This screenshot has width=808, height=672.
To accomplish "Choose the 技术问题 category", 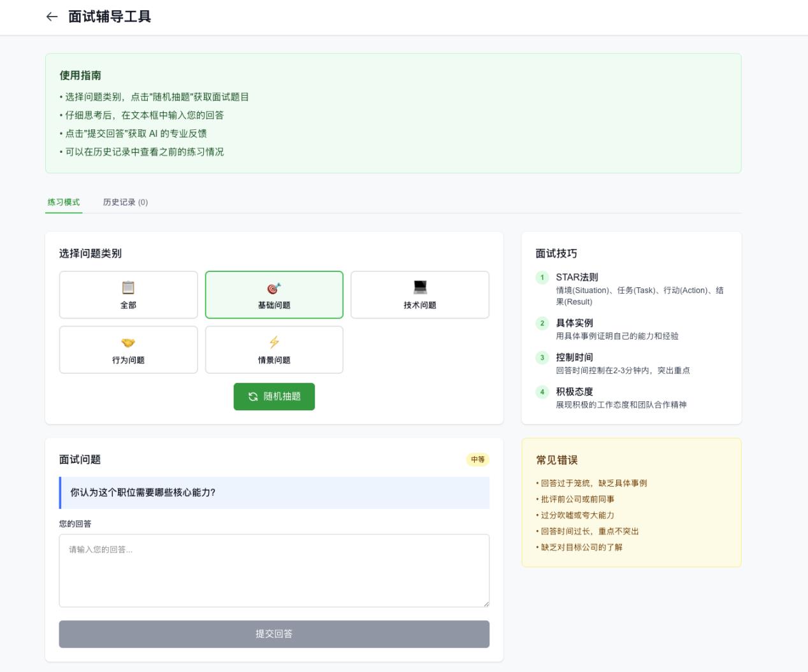I will click(420, 295).
